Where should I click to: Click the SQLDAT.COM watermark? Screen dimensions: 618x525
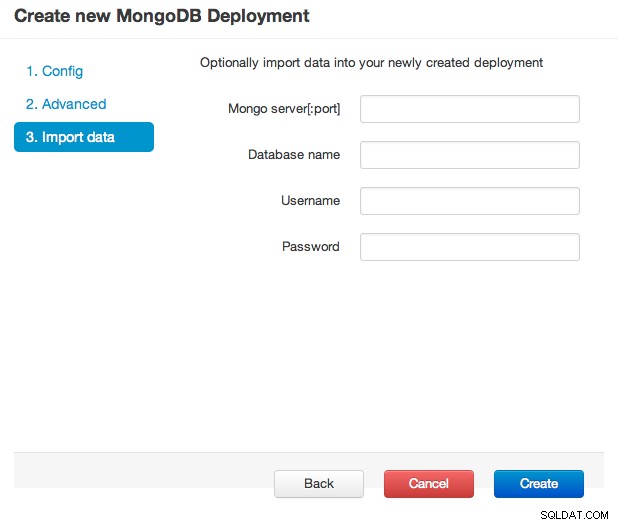[574, 515]
